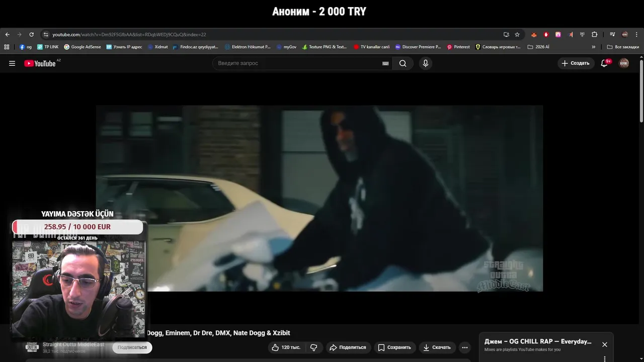Open the Apps grid in the bookmarks bar
Image resolution: width=644 pixels, height=362 pixels.
[x=7, y=47]
